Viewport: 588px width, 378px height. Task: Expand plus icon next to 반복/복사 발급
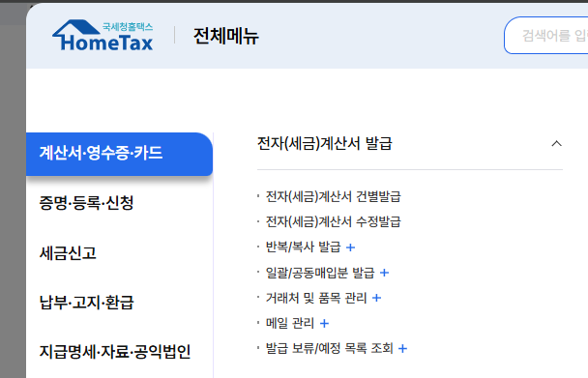(x=350, y=247)
